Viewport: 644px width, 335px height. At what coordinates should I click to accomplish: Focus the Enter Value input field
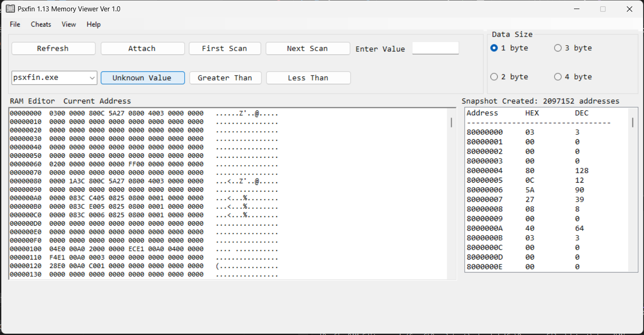[x=435, y=48]
